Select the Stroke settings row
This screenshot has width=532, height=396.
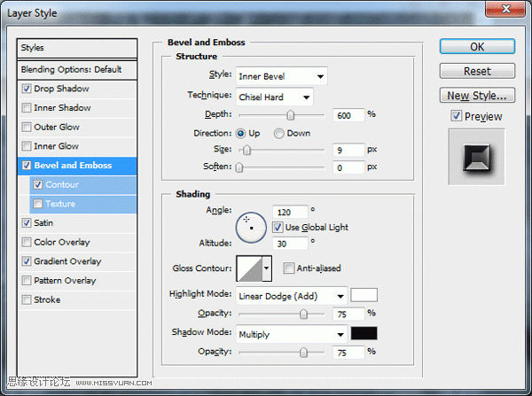click(77, 299)
